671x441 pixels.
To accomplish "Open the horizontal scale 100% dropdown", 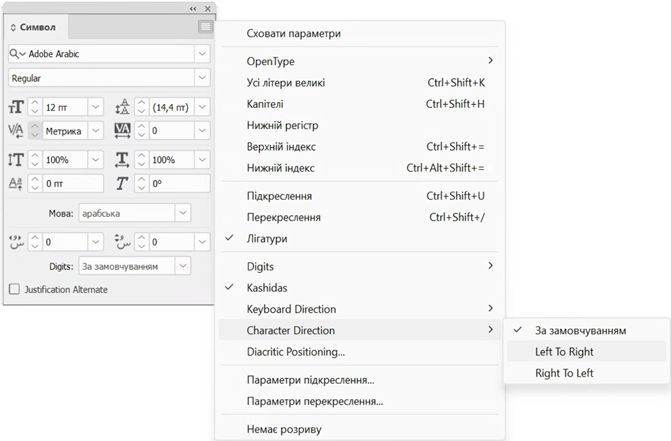I will pos(202,160).
